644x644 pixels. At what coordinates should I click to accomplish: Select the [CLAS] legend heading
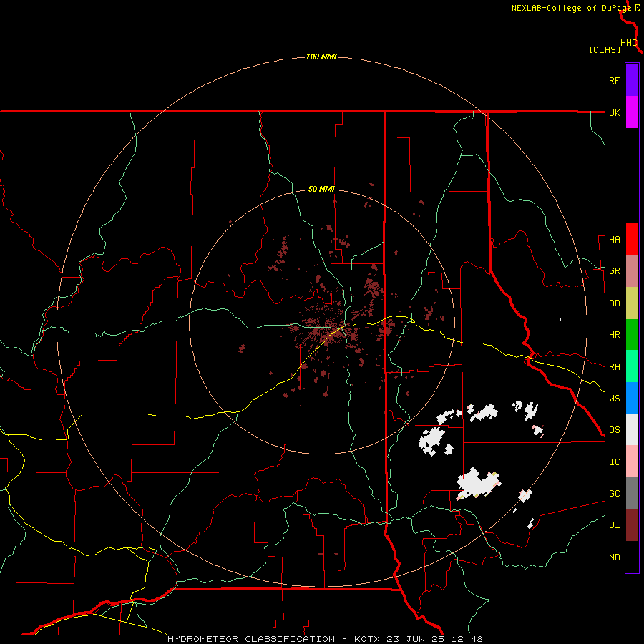click(605, 49)
